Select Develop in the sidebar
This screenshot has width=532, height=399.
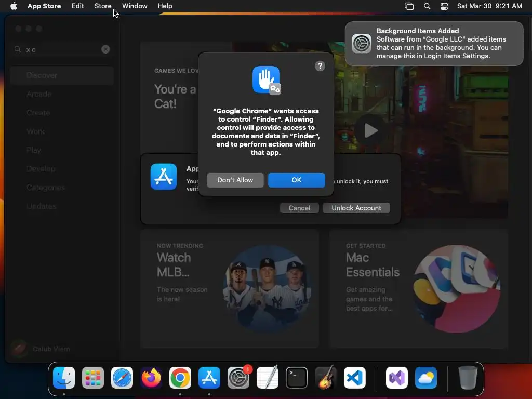[x=62, y=169]
